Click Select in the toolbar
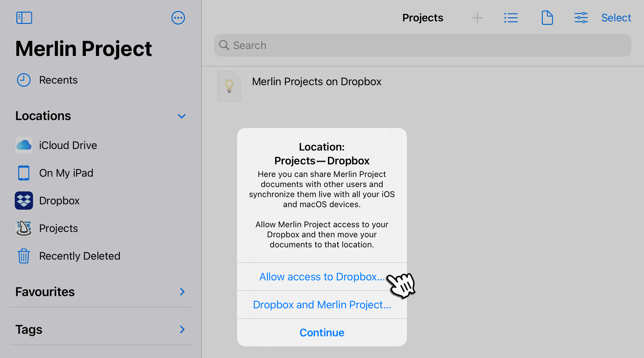 (x=616, y=18)
